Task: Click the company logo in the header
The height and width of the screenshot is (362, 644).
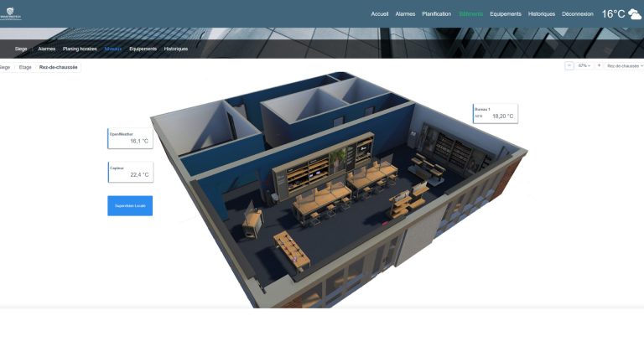Action: click(11, 13)
